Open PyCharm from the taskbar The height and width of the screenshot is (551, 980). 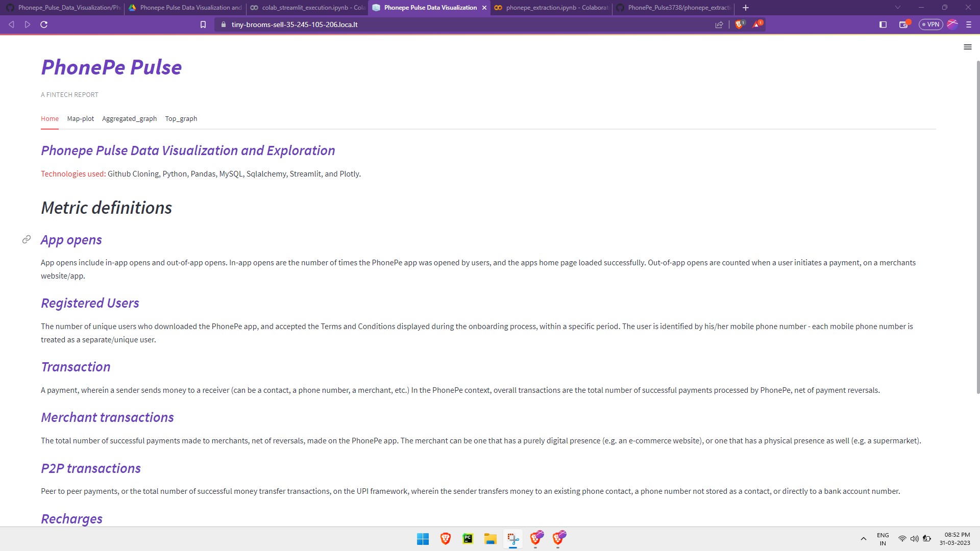[x=468, y=539]
